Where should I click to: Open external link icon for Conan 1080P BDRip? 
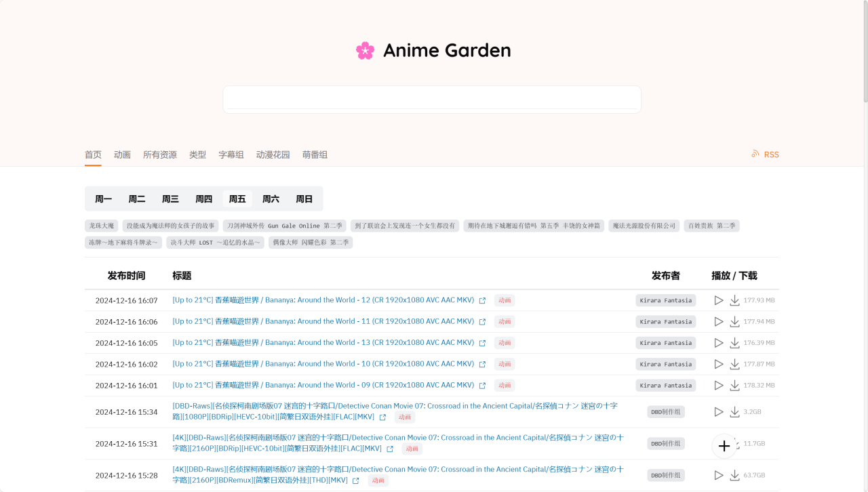(x=382, y=417)
